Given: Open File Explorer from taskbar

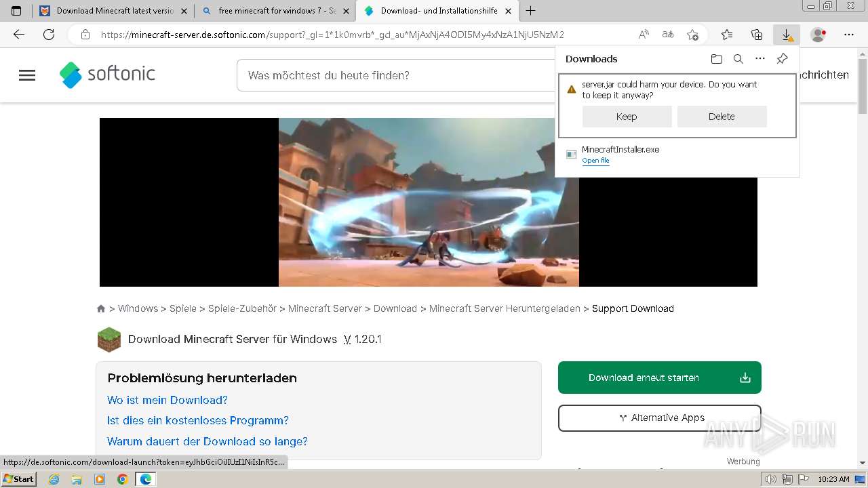Looking at the screenshot, I should 77,479.
